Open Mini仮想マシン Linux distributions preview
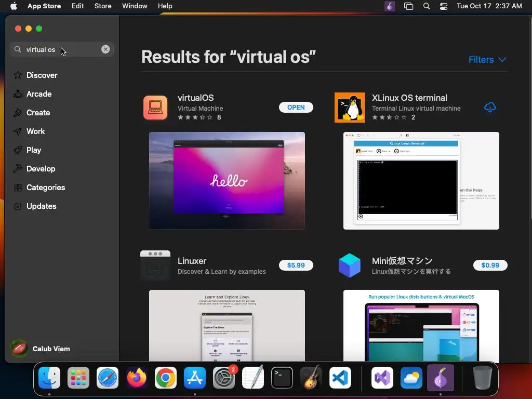Image resolution: width=532 pixels, height=399 pixels. [421, 326]
